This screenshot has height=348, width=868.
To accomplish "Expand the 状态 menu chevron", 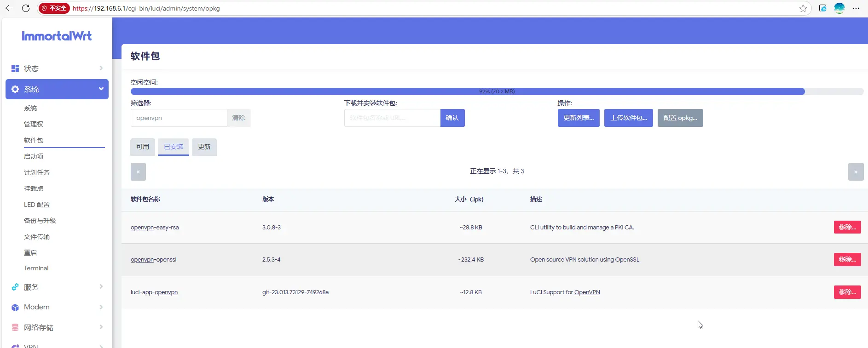I will point(101,68).
